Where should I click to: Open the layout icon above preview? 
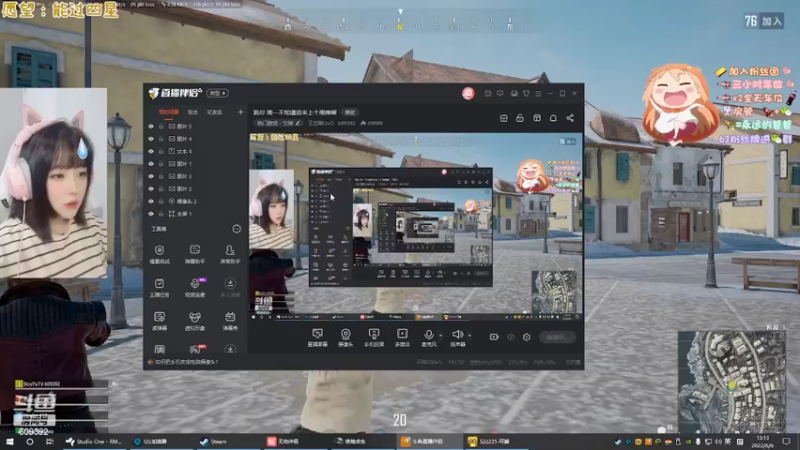pos(537,118)
